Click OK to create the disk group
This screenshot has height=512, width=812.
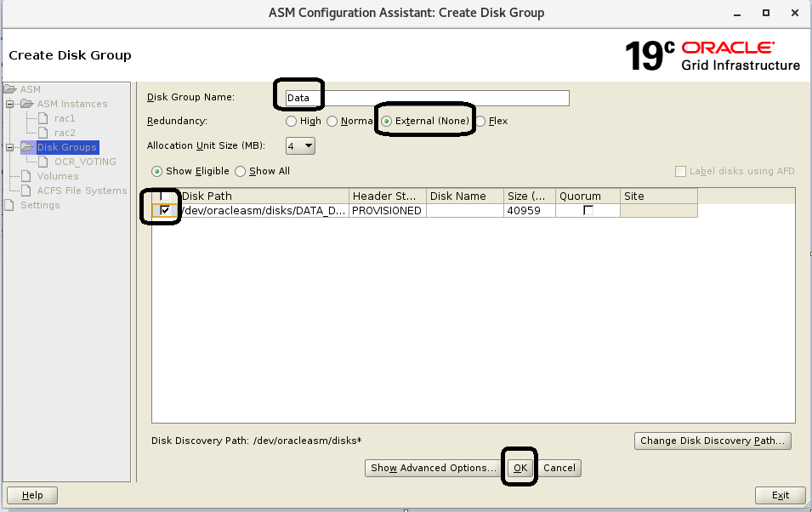coord(520,468)
